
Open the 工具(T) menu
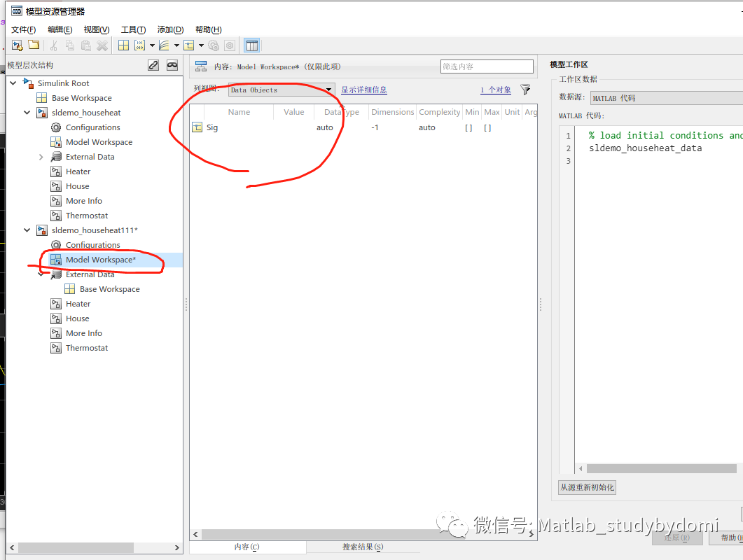click(133, 29)
